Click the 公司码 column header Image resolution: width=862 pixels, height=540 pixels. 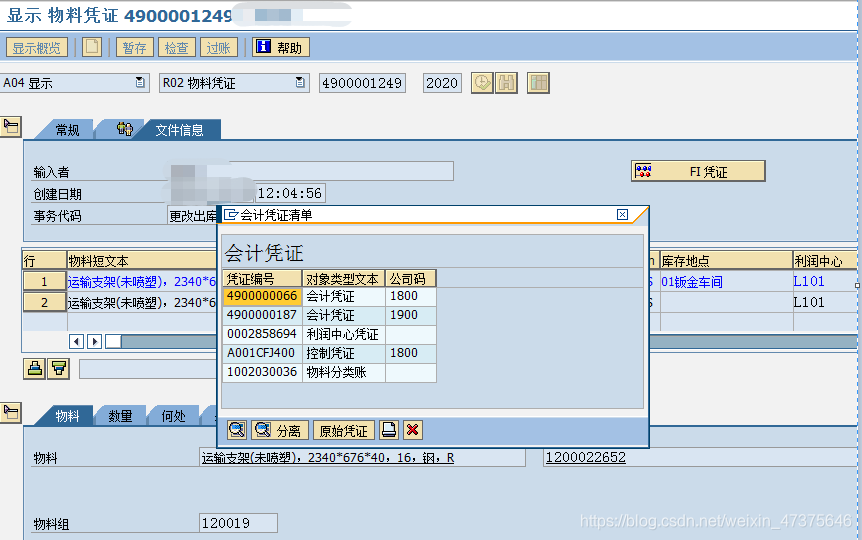(411, 279)
